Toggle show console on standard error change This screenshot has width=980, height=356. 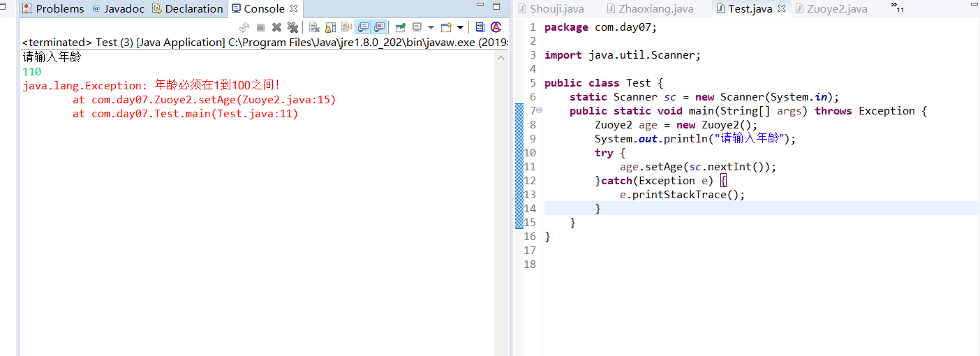point(379,27)
